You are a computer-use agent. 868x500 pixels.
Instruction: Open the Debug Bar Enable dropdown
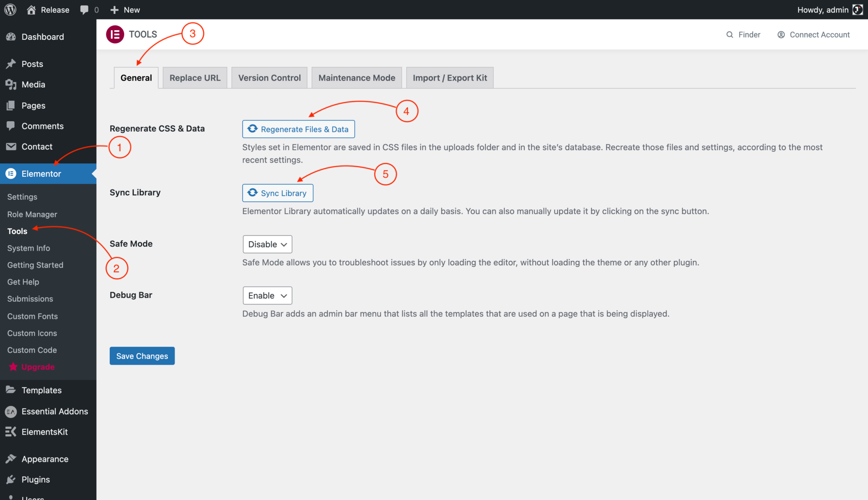[267, 295]
